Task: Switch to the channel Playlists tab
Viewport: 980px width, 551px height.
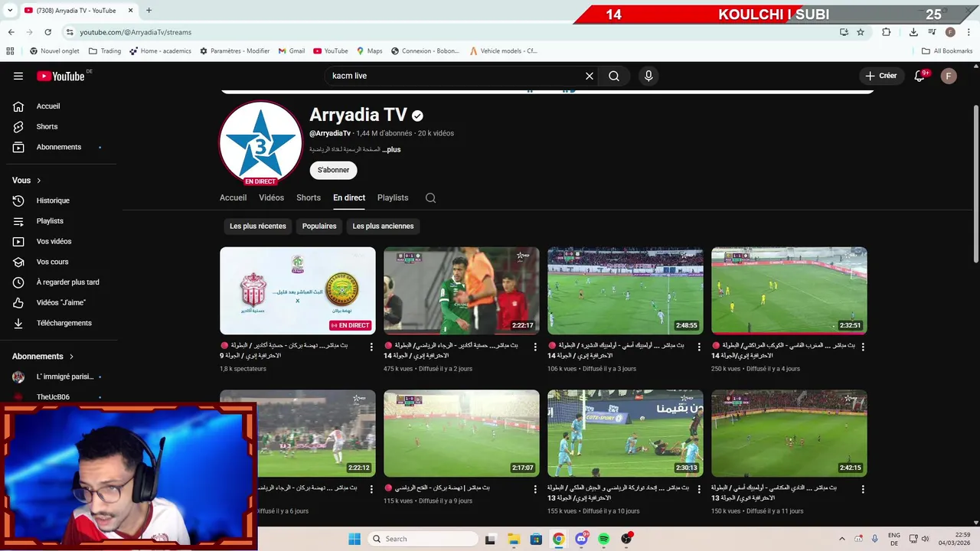Action: point(393,197)
